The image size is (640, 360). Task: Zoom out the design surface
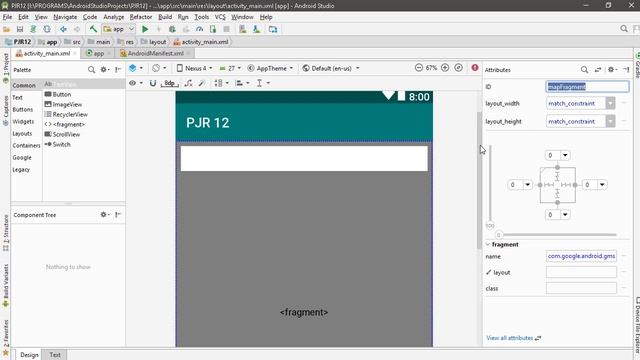[418, 68]
